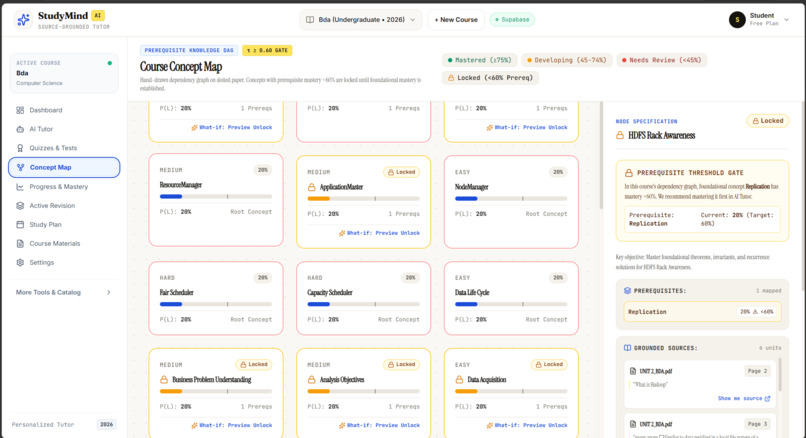Click the Page 2 tag of UNIT 2_BDA.pdf
The width and height of the screenshot is (806, 438).
coord(757,371)
